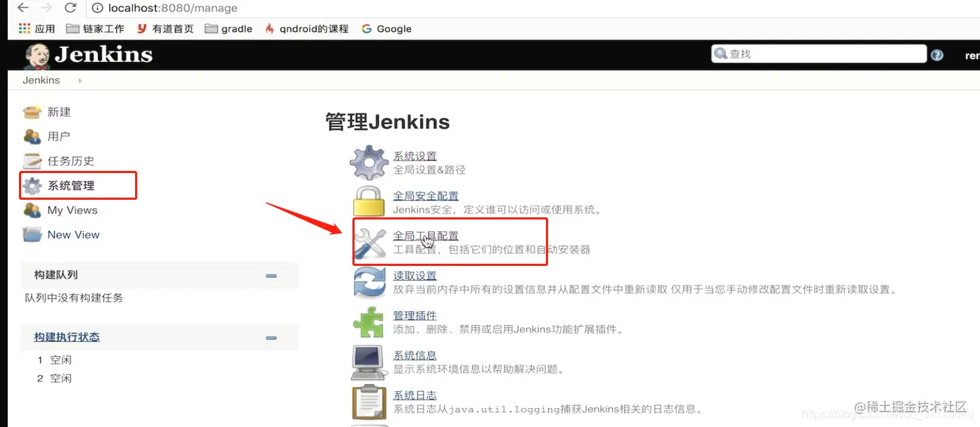The width and height of the screenshot is (980, 427).
Task: Click the 用户 people icon
Action: click(32, 136)
